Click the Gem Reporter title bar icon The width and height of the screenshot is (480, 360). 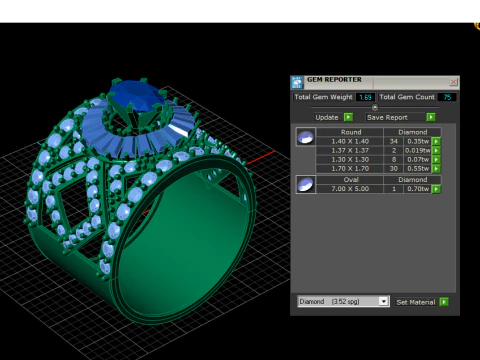point(297,82)
